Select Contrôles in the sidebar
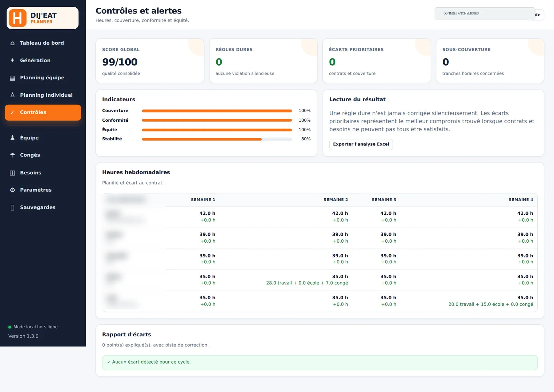The width and height of the screenshot is (554, 392). click(x=43, y=112)
